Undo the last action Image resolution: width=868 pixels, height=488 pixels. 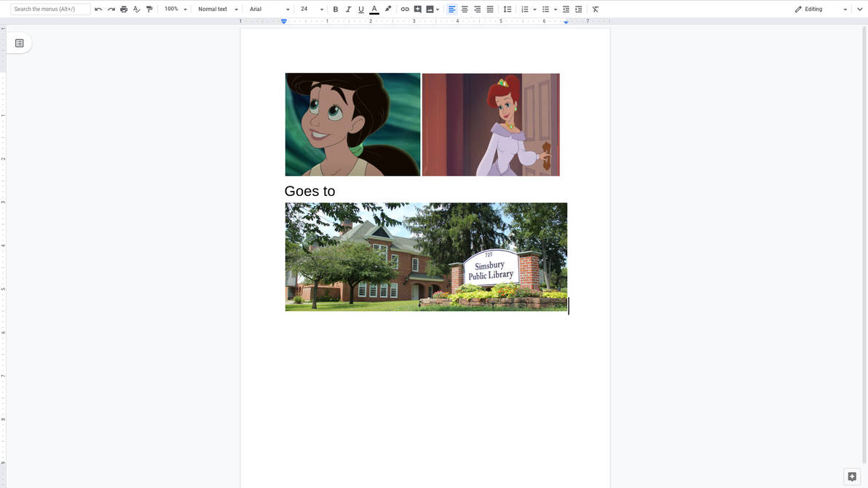click(x=98, y=9)
